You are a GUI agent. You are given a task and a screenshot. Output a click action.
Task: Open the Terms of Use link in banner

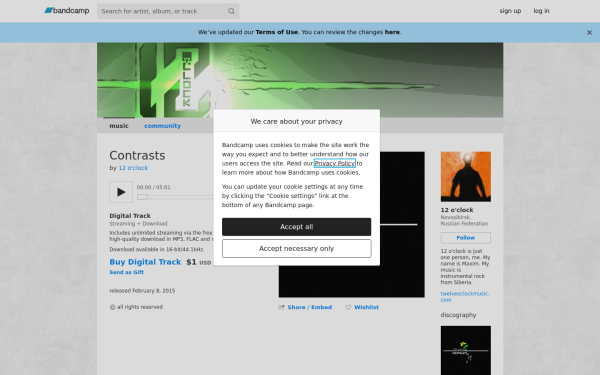click(x=276, y=32)
